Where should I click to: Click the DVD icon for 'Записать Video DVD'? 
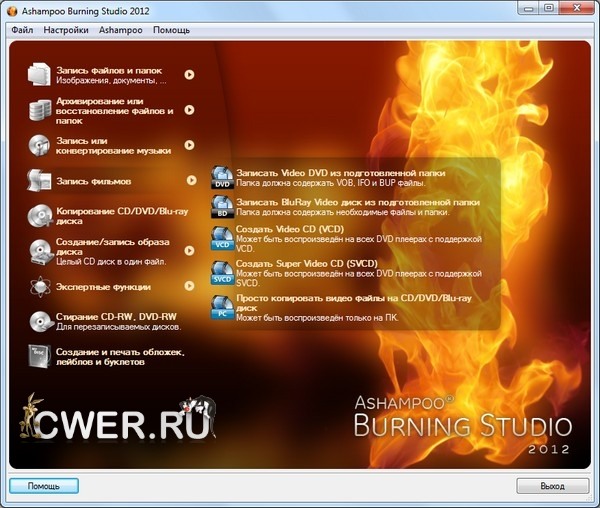click(x=221, y=179)
